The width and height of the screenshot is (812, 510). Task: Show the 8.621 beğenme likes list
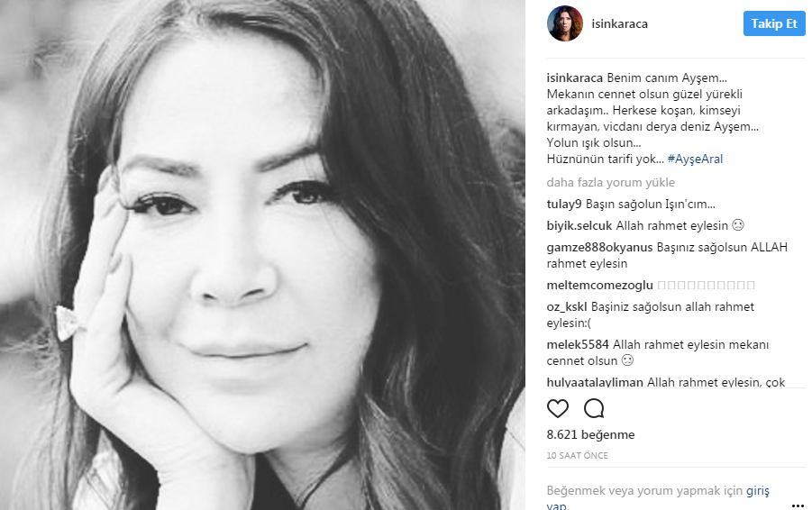590,434
